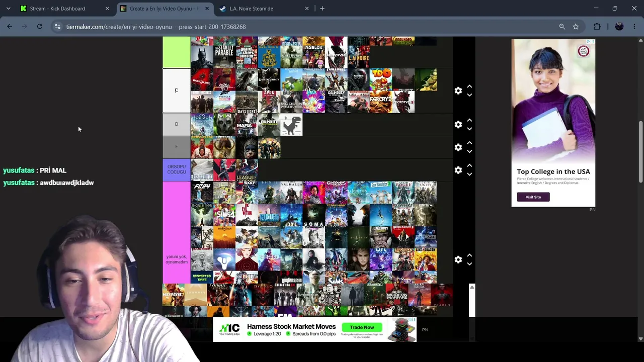Open settings gear for yorum yok tier
644x362 pixels.
[x=458, y=260]
